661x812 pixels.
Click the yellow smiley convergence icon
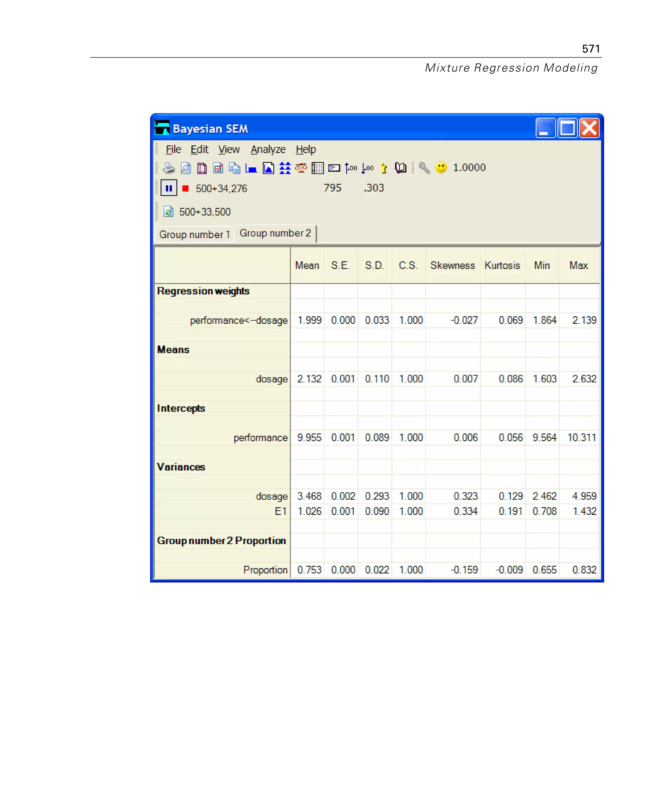point(441,168)
